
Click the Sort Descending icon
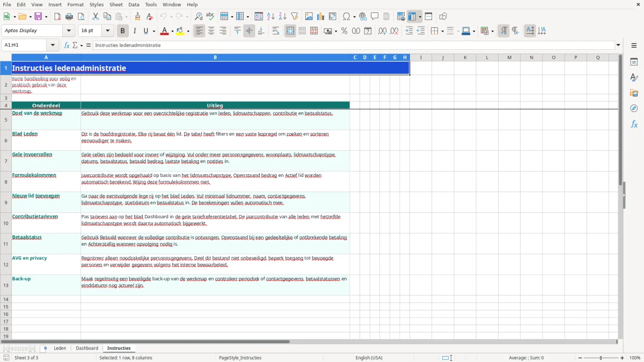click(x=282, y=17)
